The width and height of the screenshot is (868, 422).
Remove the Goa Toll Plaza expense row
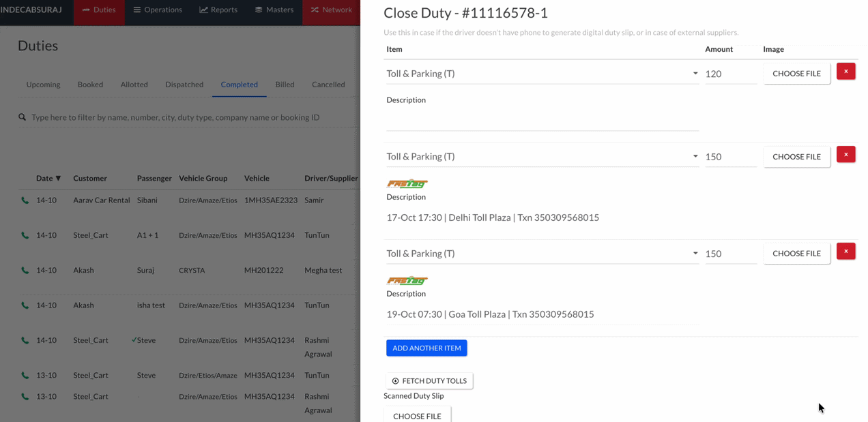coord(845,252)
